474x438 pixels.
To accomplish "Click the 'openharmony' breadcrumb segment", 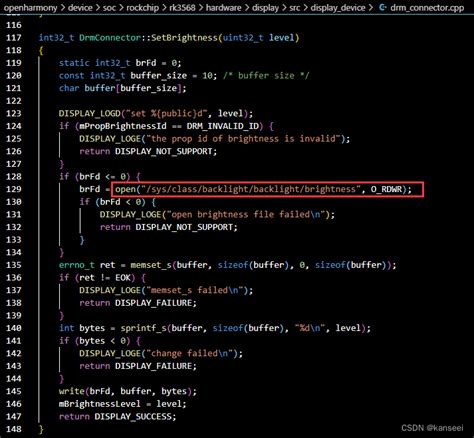I will coord(30,7).
